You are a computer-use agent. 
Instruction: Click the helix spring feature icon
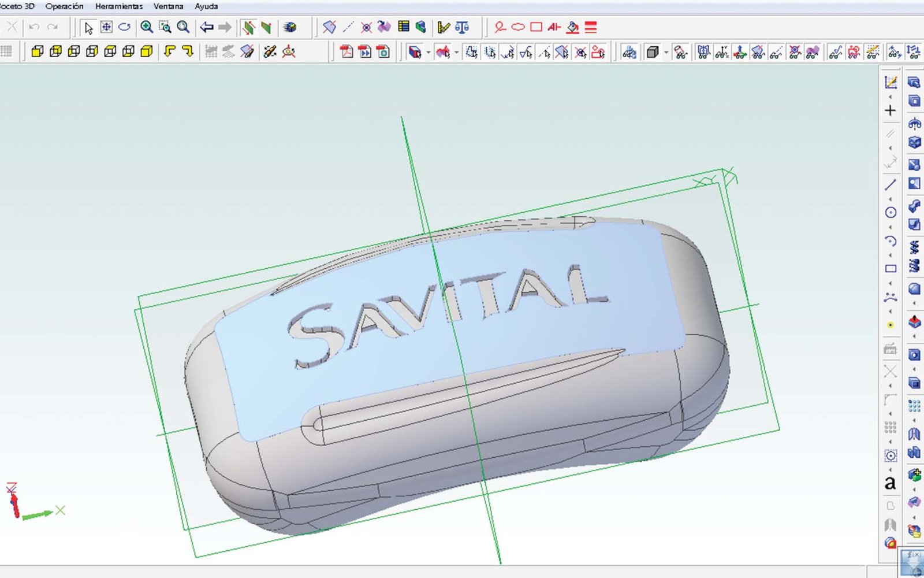coord(914,247)
